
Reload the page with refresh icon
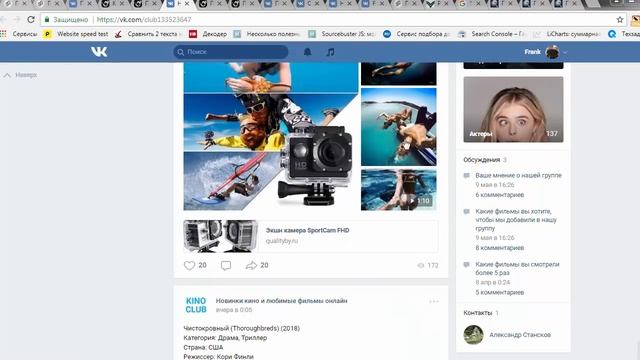click(31, 19)
